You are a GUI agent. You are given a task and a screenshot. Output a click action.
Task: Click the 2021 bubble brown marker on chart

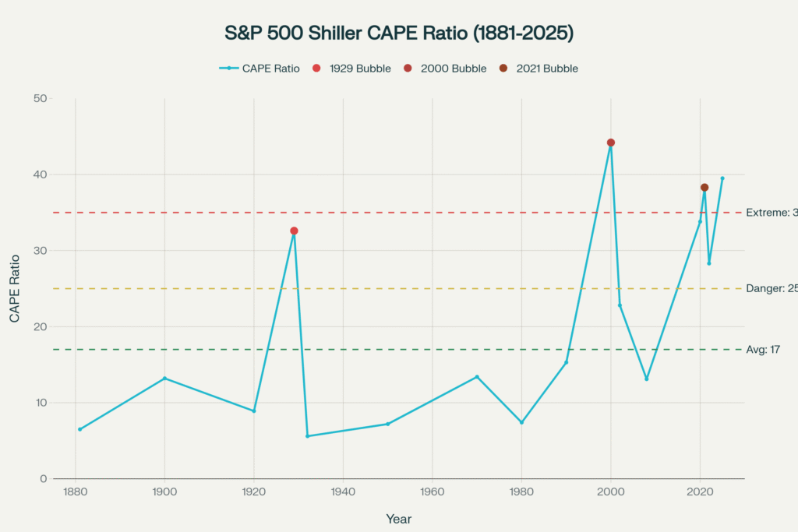click(x=704, y=188)
